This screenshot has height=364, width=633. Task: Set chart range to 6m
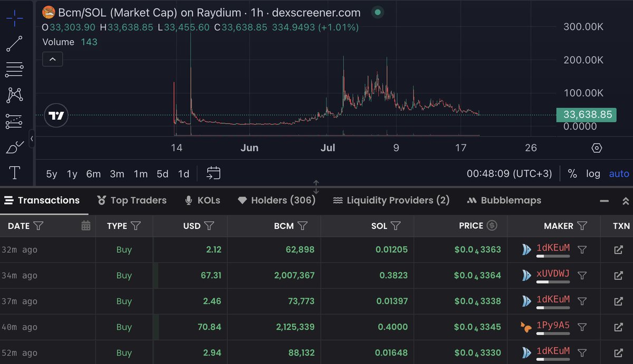tap(93, 174)
